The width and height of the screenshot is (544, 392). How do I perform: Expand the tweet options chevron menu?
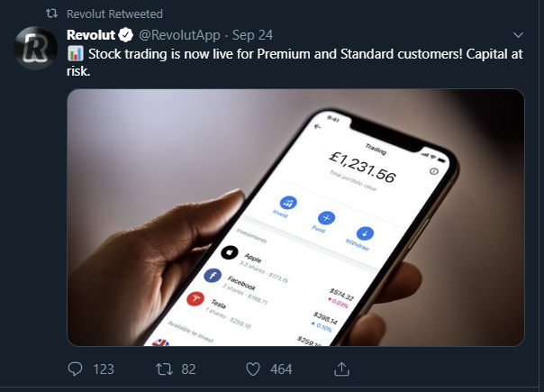(x=518, y=35)
